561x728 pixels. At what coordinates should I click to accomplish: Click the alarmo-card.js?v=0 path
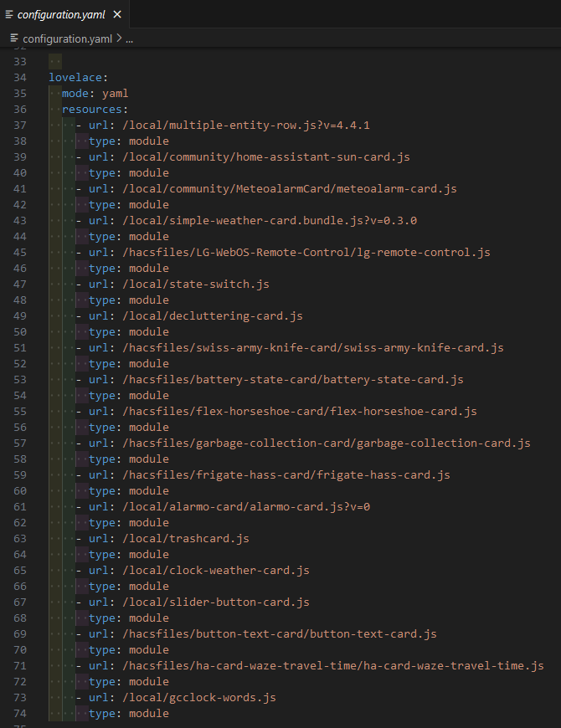[246, 506]
